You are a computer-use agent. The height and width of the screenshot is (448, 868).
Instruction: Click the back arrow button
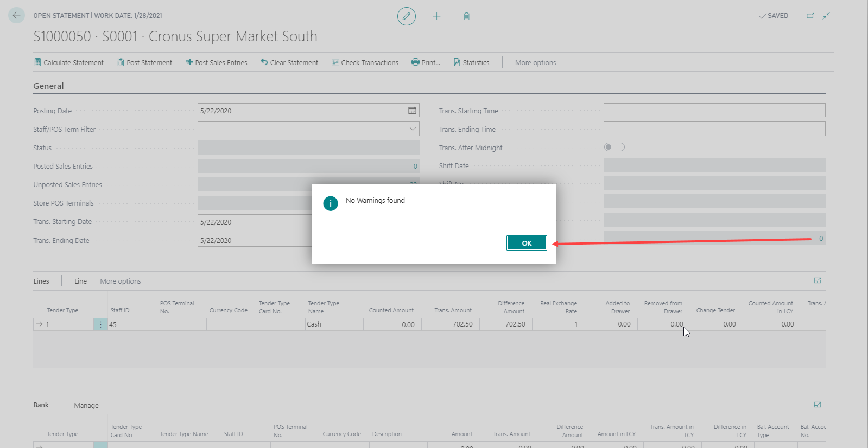[x=16, y=16]
